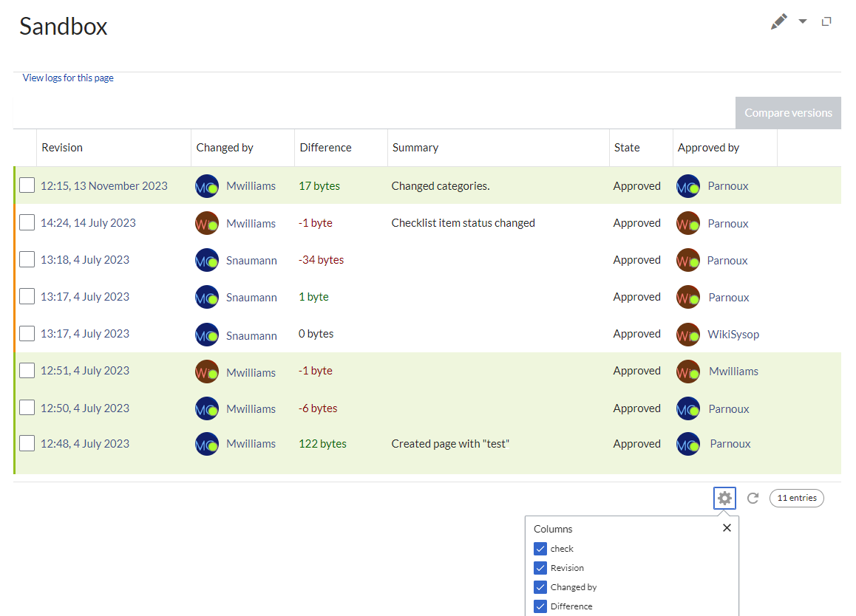Click Snaumann avatar in 0 bytes row
Screen dimensions: 856x616
tap(207, 335)
